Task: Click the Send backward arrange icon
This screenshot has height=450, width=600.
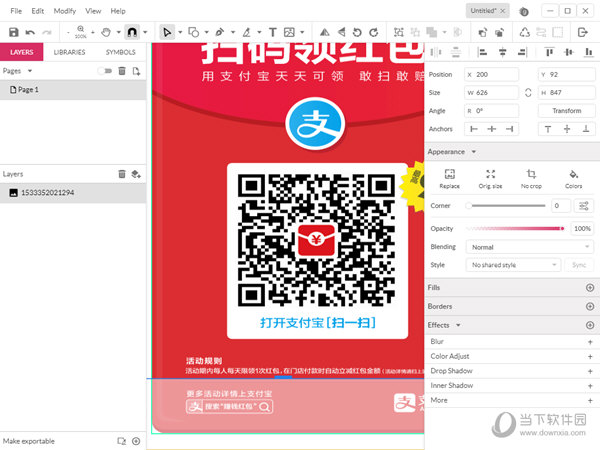Action: click(499, 33)
